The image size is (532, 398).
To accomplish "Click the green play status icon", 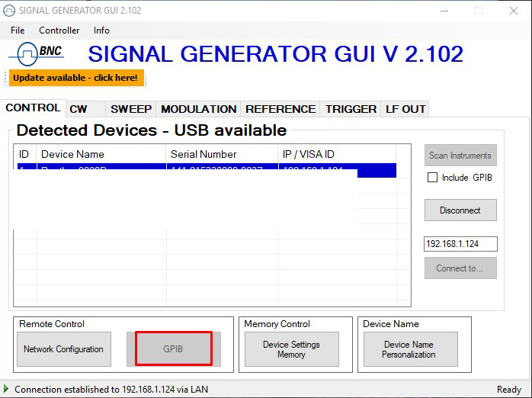I will pos(6,389).
